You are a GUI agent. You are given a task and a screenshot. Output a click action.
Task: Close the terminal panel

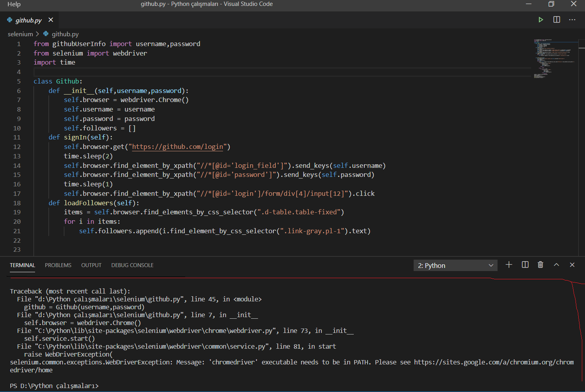572,265
